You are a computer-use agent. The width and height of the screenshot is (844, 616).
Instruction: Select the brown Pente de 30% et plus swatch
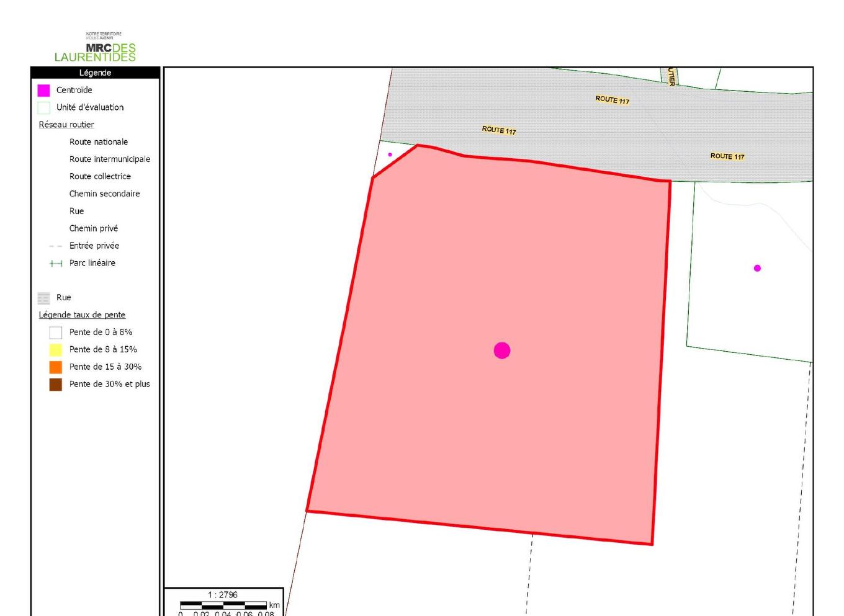tap(56, 385)
